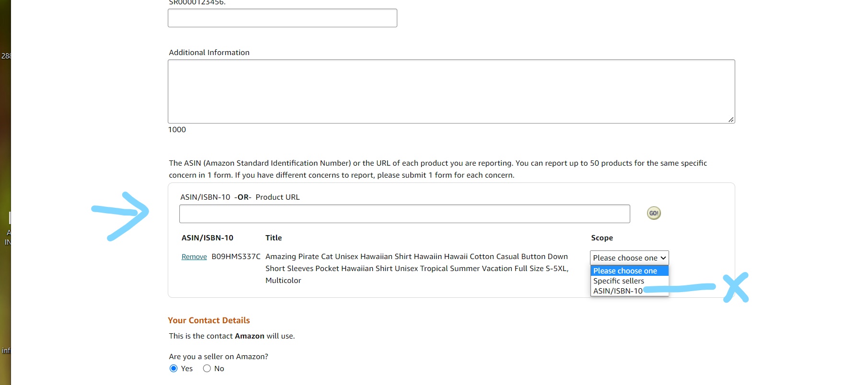Grab the Additional Information textarea resize handle
The width and height of the screenshot is (868, 385).
[x=731, y=119]
